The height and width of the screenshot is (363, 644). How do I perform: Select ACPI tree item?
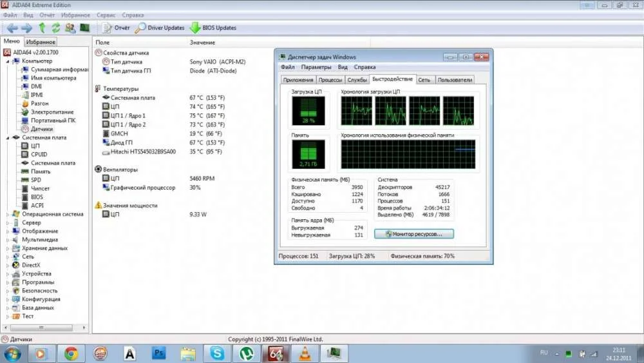32,206
